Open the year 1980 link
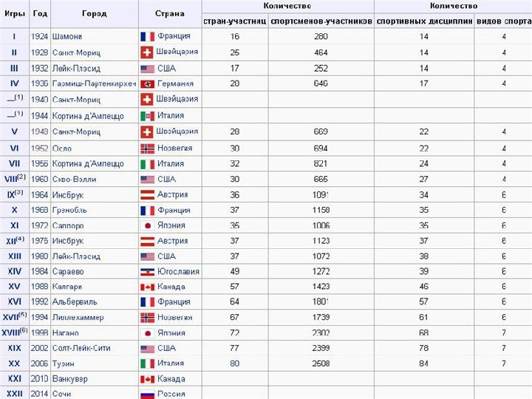Viewport: 532px width, 399px height. [x=39, y=256]
